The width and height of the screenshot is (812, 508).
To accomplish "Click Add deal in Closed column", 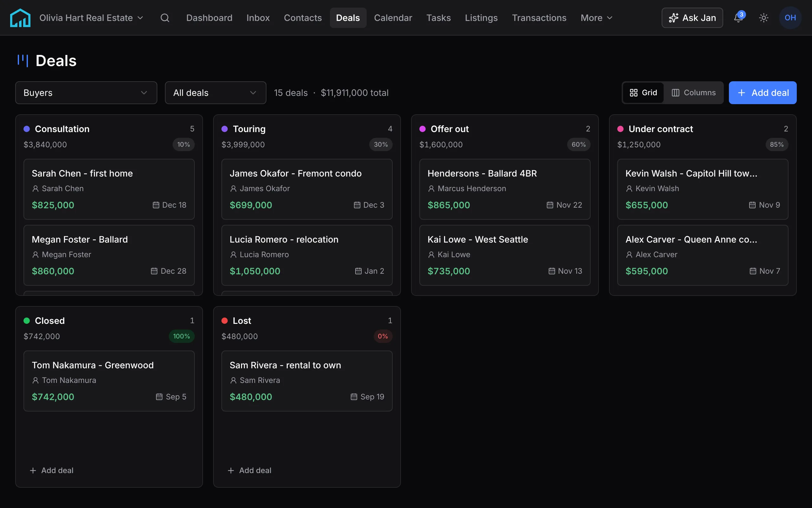I will tap(52, 470).
